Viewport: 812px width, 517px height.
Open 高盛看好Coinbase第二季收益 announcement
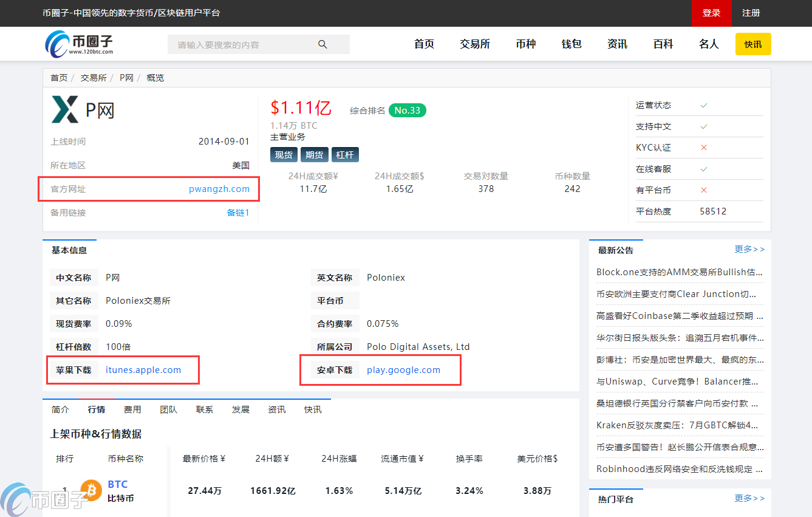680,316
